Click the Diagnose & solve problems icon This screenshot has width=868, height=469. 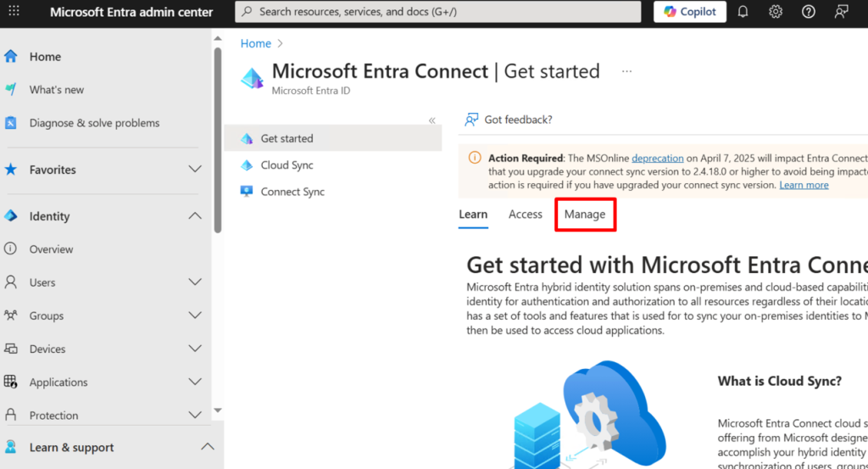click(x=11, y=122)
